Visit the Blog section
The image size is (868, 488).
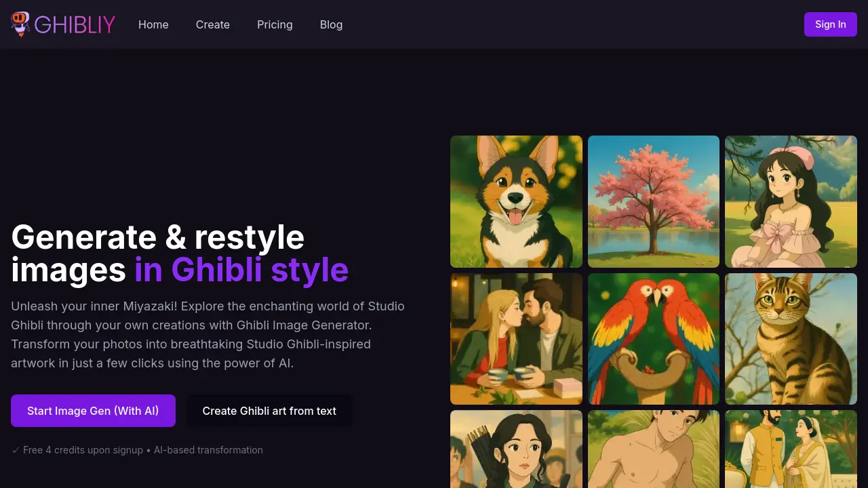point(331,24)
